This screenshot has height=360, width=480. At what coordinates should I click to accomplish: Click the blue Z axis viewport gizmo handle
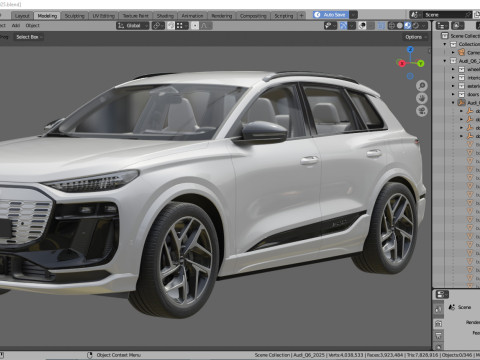[x=410, y=50]
